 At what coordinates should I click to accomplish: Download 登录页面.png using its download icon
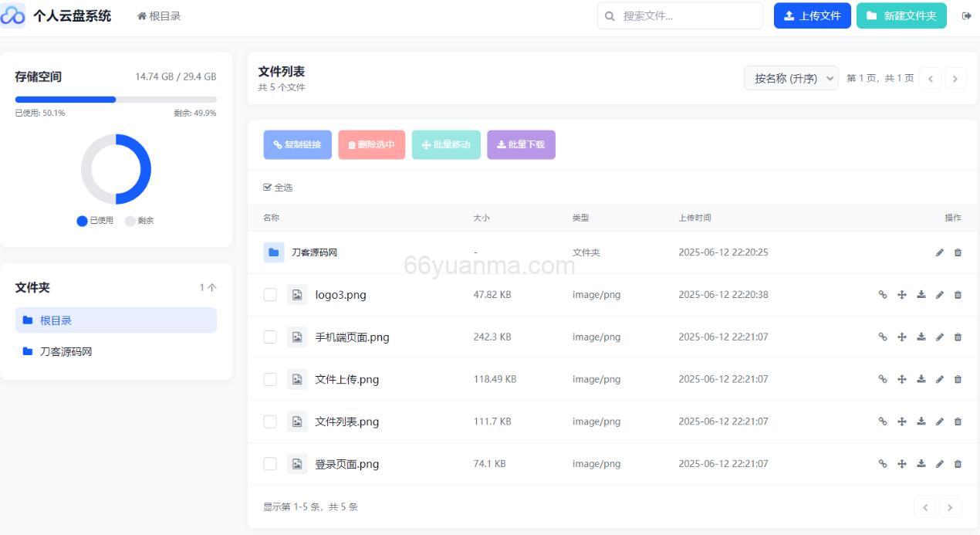click(x=921, y=464)
